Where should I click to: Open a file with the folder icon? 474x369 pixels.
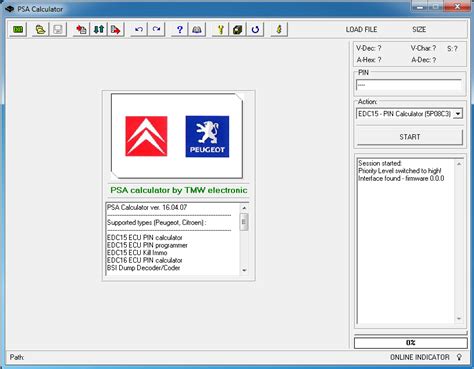tap(41, 30)
